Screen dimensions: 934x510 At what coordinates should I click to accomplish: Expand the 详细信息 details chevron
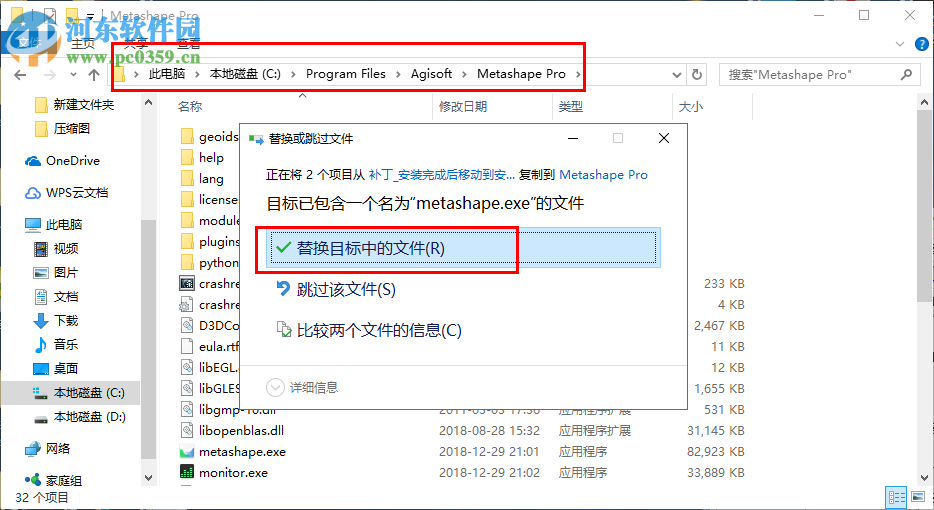point(275,387)
